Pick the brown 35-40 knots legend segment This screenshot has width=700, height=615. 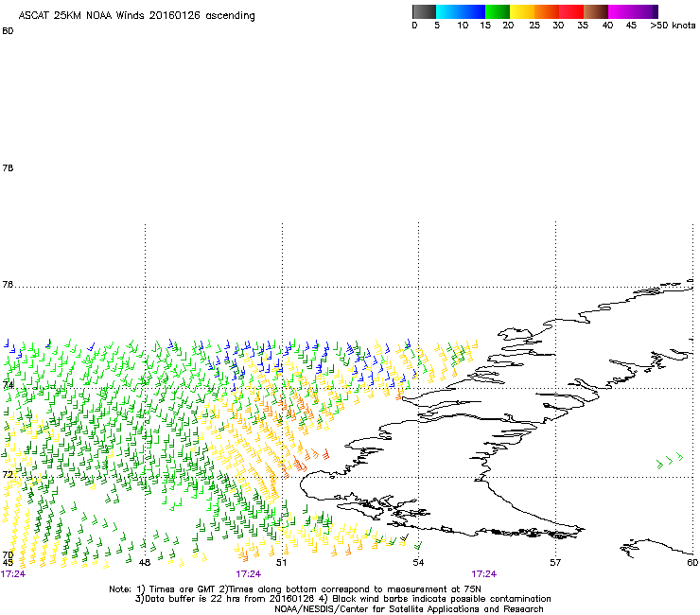click(596, 11)
